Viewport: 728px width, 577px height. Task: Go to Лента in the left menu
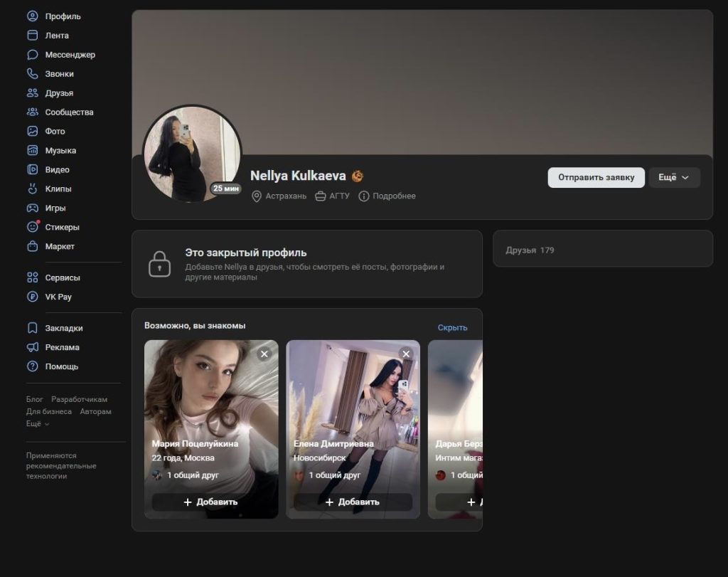tap(56, 36)
